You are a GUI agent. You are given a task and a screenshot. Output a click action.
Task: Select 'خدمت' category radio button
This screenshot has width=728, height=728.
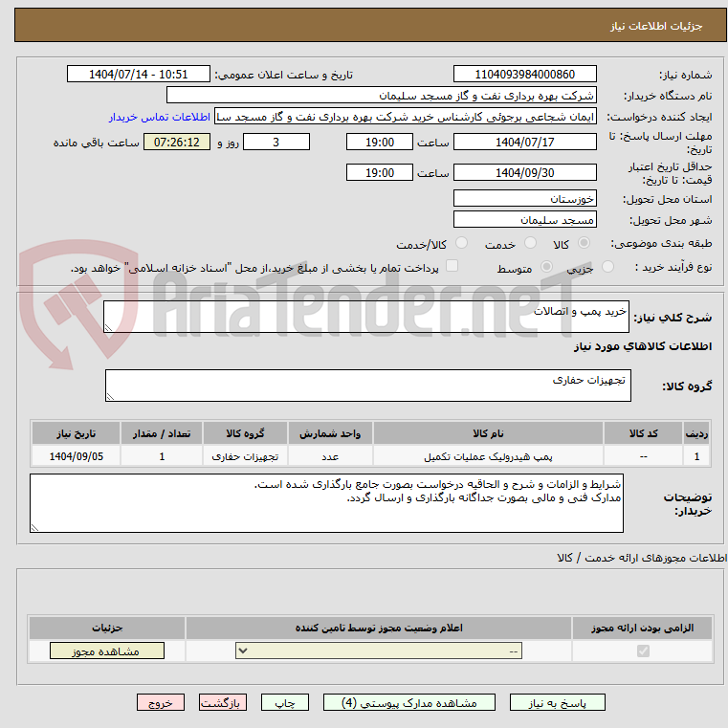530,243
